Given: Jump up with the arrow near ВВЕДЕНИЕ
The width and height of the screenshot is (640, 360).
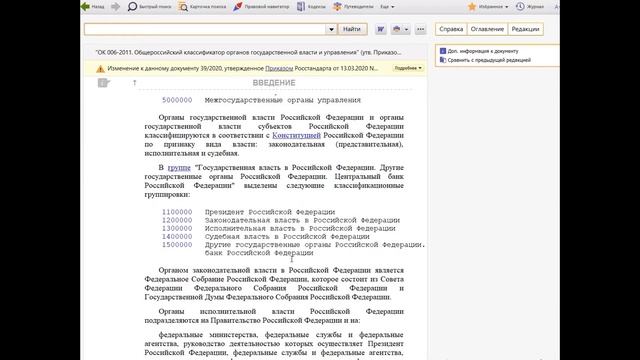Looking at the screenshot, I should pos(135,83).
